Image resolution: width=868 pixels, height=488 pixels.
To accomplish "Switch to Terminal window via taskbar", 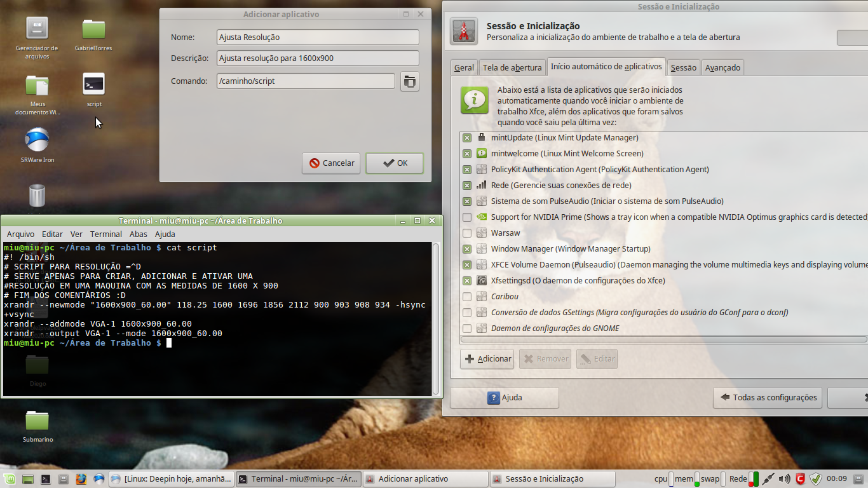I will [298, 479].
